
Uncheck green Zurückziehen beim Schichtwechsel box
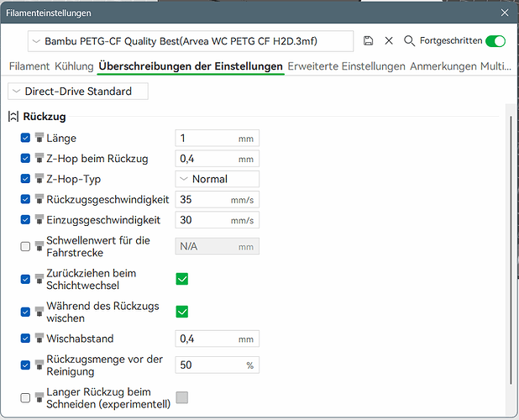point(182,279)
